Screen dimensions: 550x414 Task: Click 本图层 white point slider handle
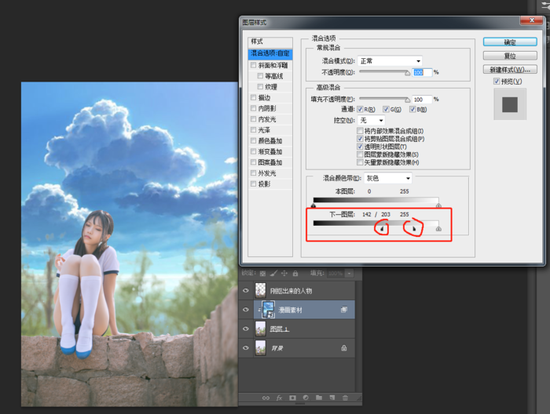(x=438, y=206)
